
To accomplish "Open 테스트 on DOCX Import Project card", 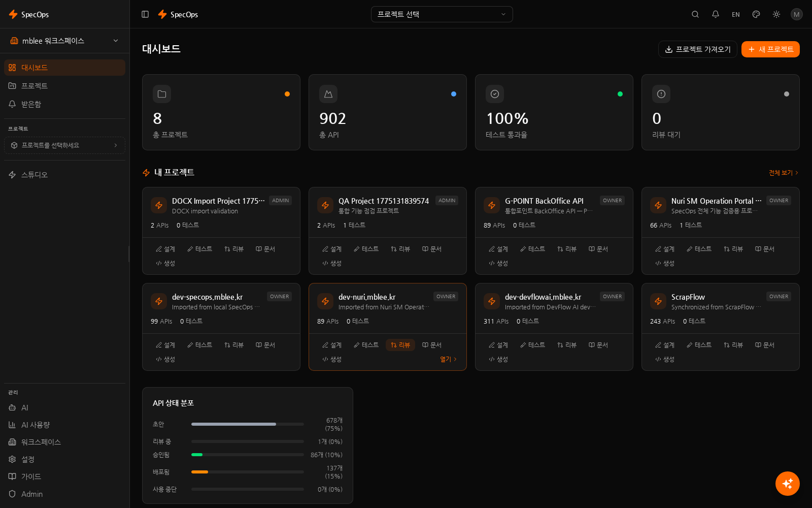I will pyautogui.click(x=200, y=249).
